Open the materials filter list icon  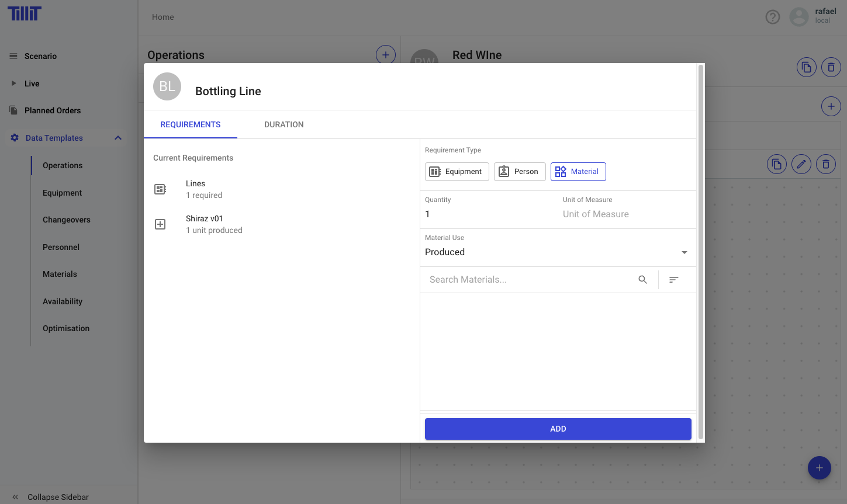coord(673,280)
